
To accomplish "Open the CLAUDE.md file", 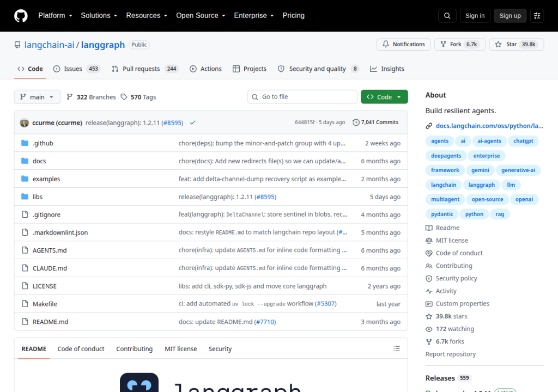I will click(50, 268).
